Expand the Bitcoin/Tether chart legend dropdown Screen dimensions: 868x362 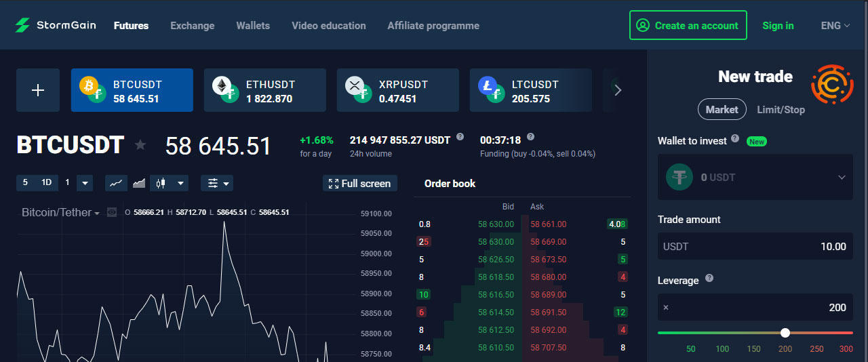pos(97,213)
